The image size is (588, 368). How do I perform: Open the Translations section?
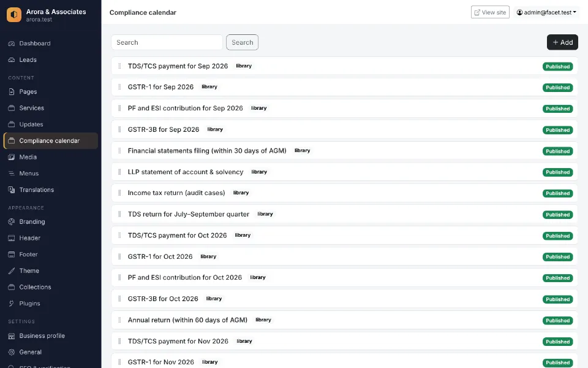pos(51,190)
